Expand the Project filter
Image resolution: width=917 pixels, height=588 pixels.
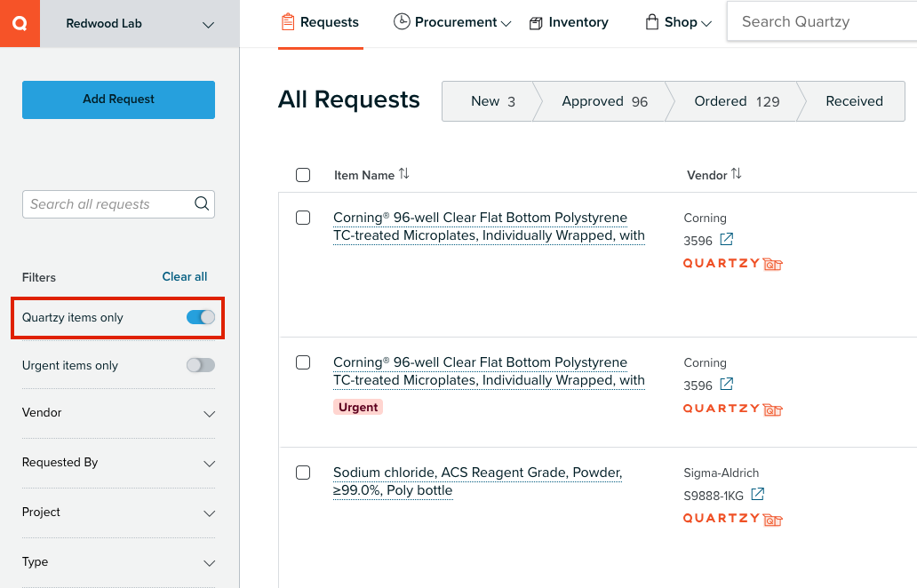pyautogui.click(x=119, y=513)
